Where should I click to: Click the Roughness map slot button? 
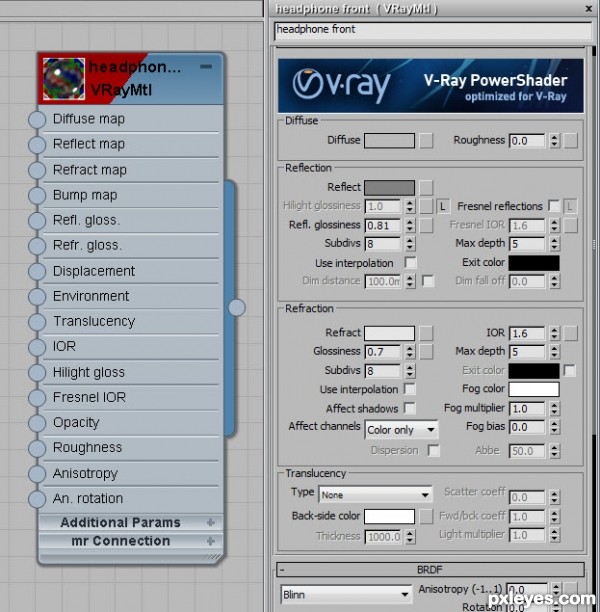coord(571,141)
